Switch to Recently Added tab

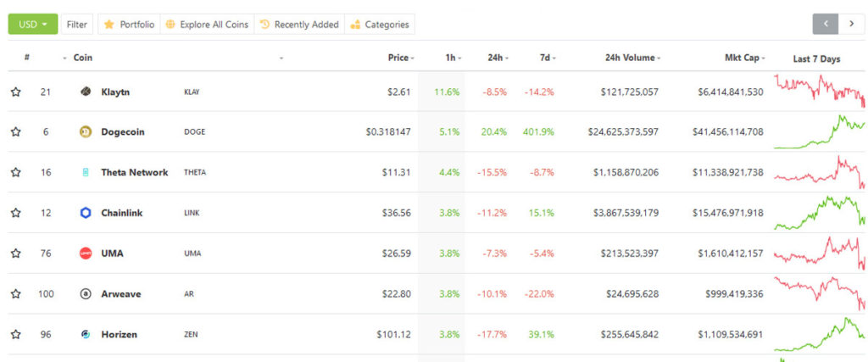(299, 25)
